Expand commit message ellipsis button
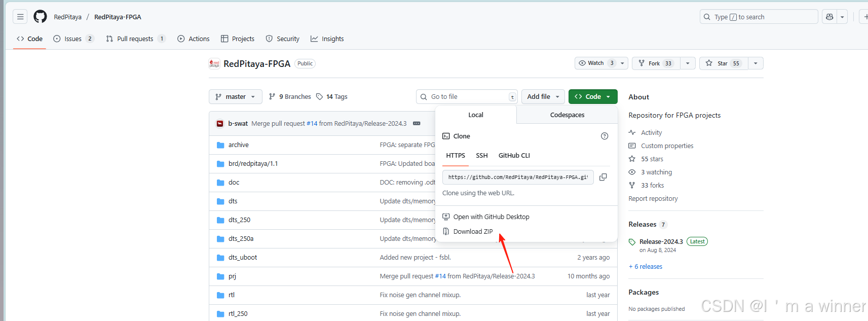This screenshot has width=868, height=321. pyautogui.click(x=417, y=123)
